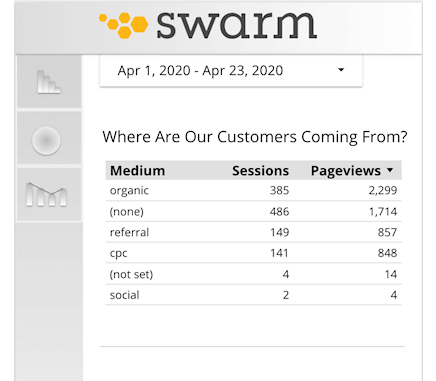Click the Swarm wordmark in header

tap(236, 25)
